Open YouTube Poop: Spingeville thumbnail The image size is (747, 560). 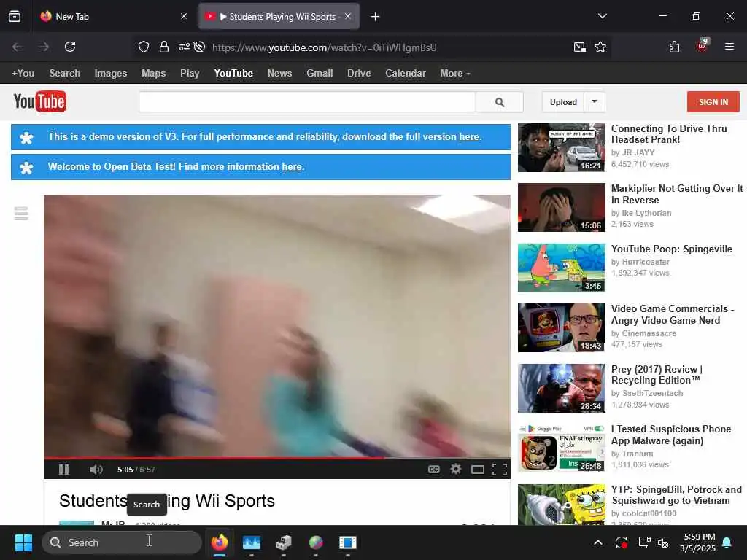562,268
